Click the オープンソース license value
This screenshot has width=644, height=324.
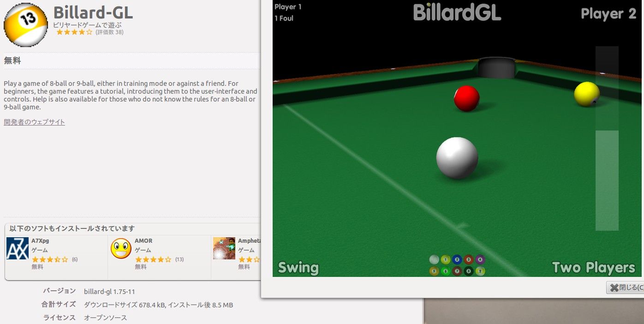click(x=105, y=318)
